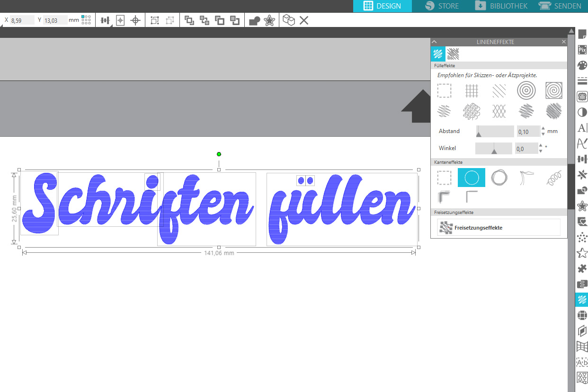Select the no-edge-effect dashed square
This screenshot has height=392, width=588.
coord(444,178)
